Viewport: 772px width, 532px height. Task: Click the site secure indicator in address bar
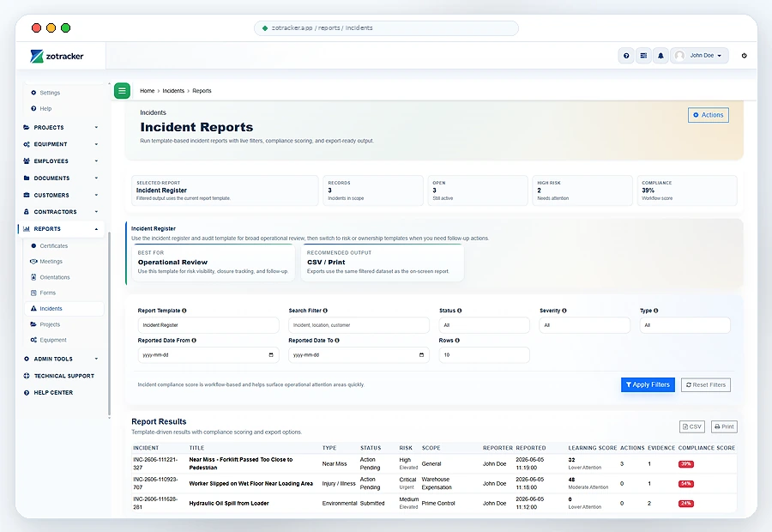tap(265, 28)
